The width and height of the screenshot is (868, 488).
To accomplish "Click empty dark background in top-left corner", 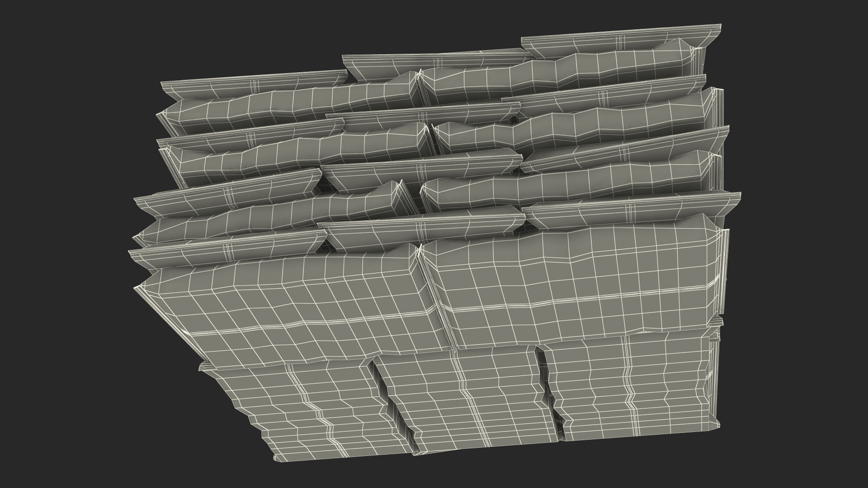I will (45, 36).
